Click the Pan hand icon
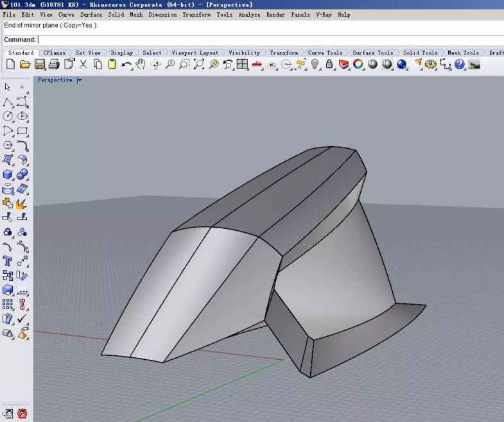The height and width of the screenshot is (422, 504). (x=141, y=64)
